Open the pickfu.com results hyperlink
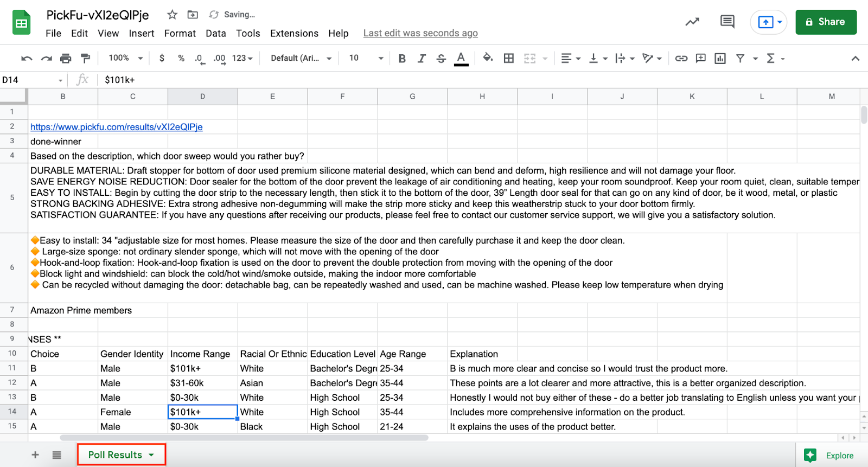868x467 pixels. coord(116,127)
